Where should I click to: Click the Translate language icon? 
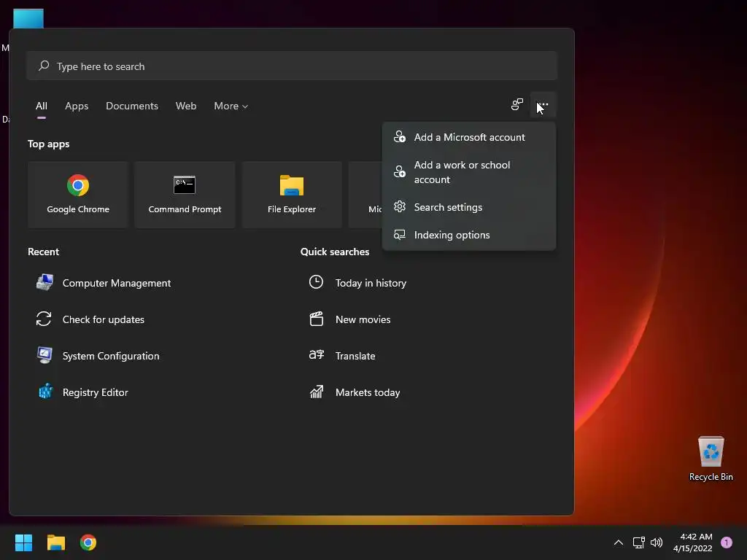[x=317, y=355]
